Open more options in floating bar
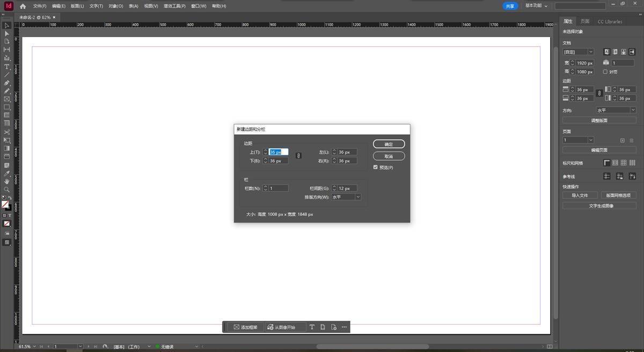Image resolution: width=644 pixels, height=352 pixels. click(x=344, y=327)
